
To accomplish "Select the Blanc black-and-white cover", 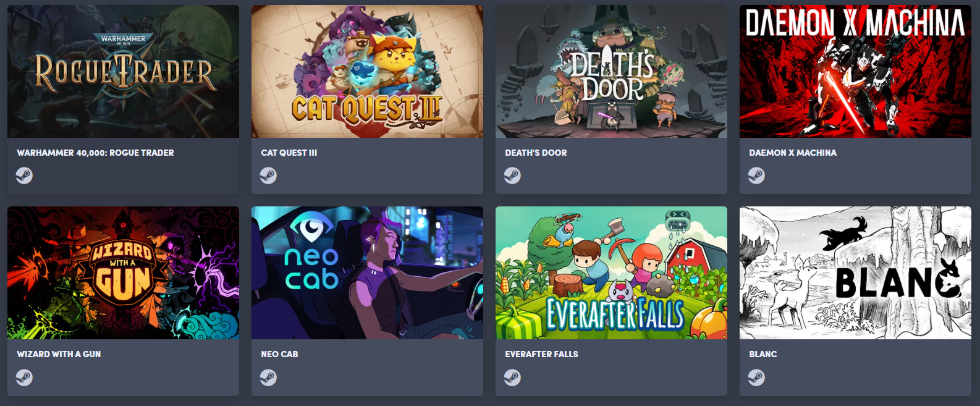I will (855, 273).
